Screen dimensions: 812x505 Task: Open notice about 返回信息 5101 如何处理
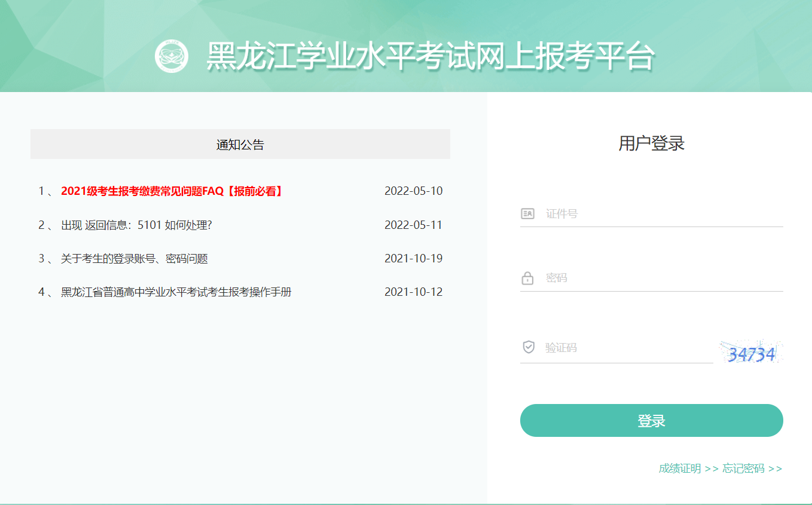coord(137,225)
